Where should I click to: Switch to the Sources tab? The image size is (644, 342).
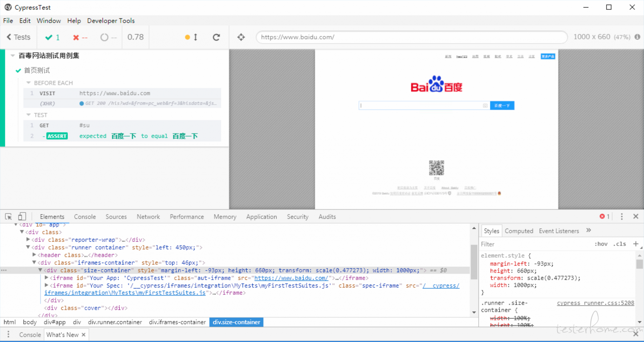pos(116,217)
